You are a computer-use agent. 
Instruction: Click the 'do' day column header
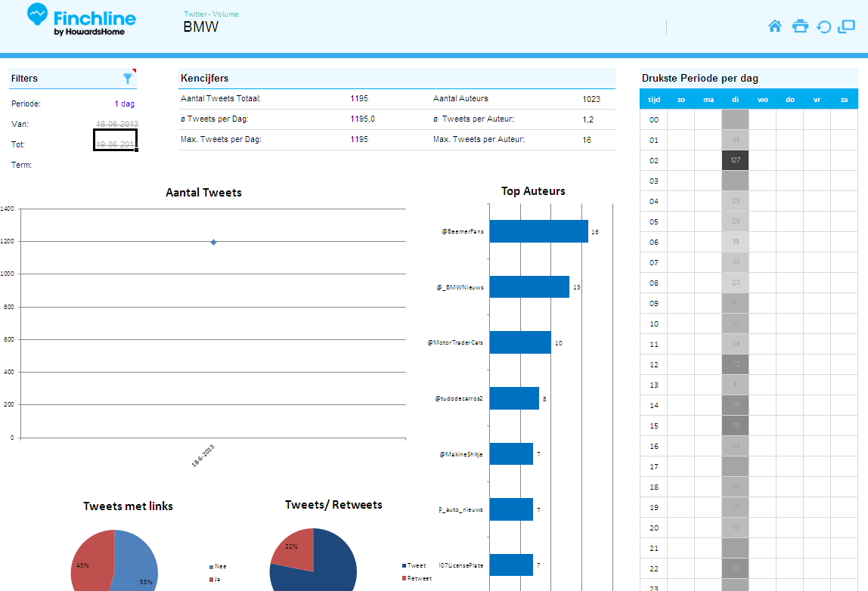click(790, 100)
